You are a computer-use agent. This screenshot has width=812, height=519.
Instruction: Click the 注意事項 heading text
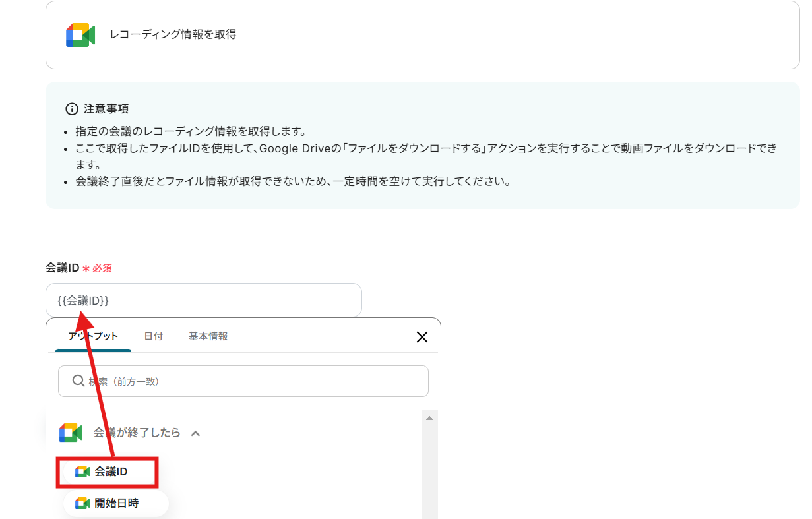(x=106, y=109)
